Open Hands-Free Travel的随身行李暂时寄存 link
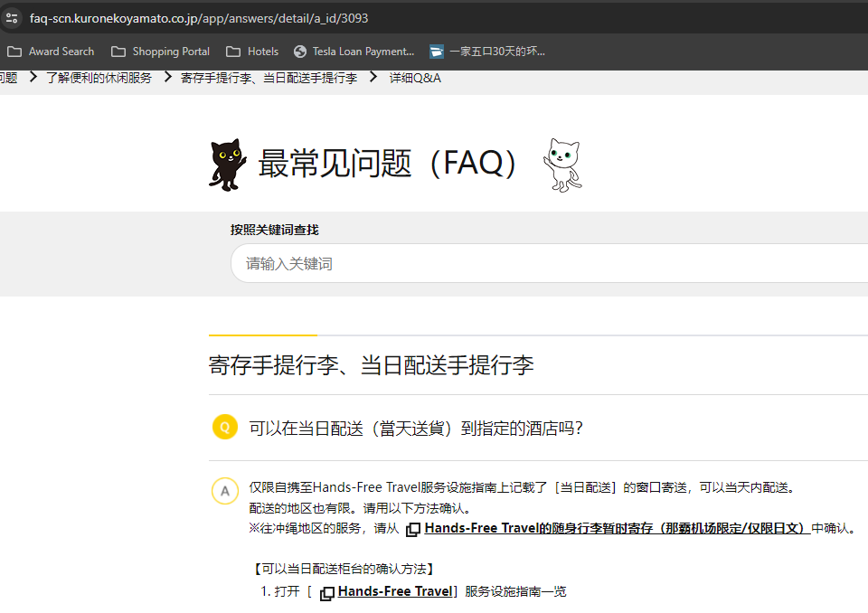 point(617,528)
